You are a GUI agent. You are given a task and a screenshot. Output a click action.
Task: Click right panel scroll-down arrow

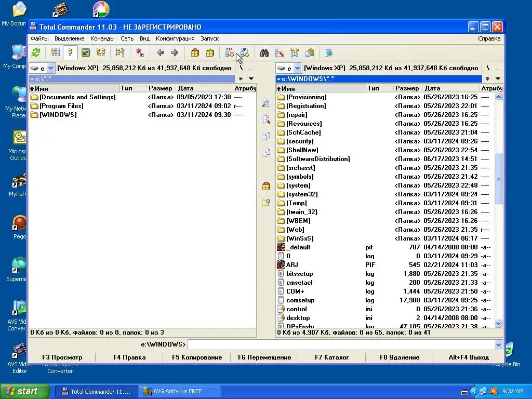(498, 323)
